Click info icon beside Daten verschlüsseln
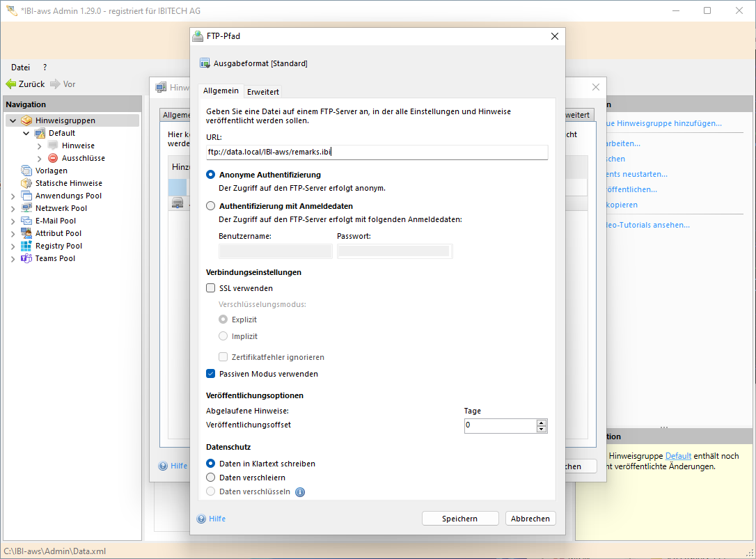 coord(300,492)
